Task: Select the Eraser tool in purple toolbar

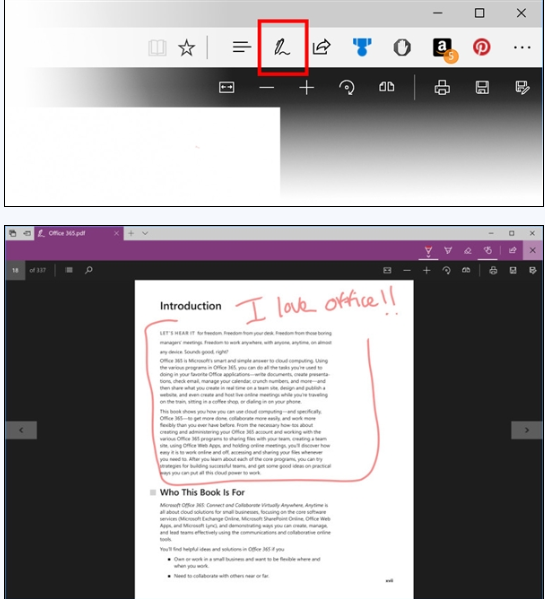Action: point(468,251)
